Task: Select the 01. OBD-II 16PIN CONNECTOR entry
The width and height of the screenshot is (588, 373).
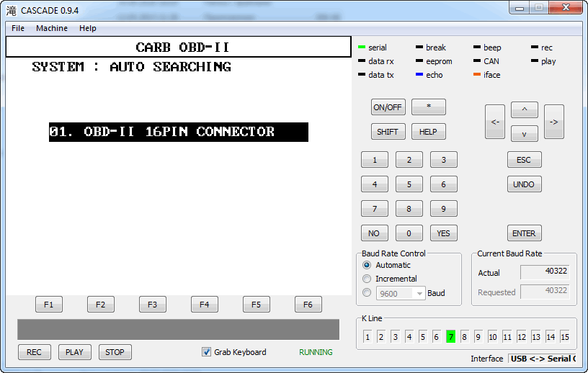Action: [179, 132]
